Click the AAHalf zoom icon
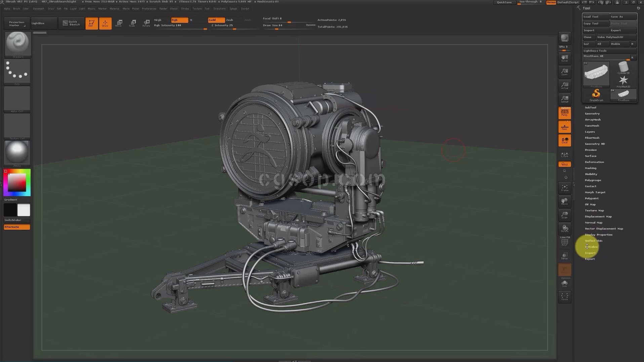 (x=565, y=99)
